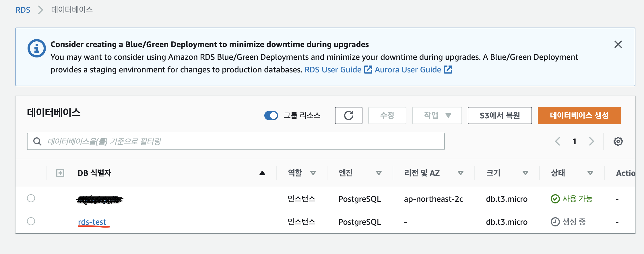The height and width of the screenshot is (254, 644).
Task: Click the S3에서 복원 button
Action: 500,116
